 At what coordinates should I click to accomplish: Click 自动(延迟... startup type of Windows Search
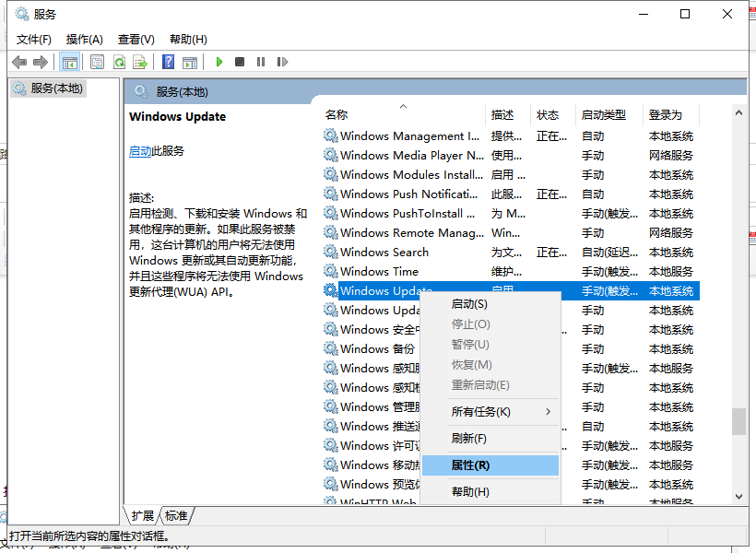click(609, 253)
